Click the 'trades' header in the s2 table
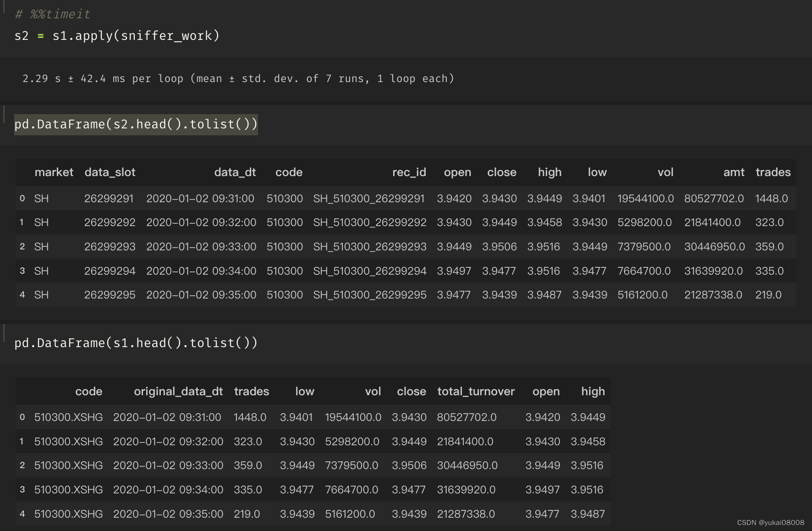Viewport: 812px width, 531px height. pyautogui.click(x=773, y=172)
